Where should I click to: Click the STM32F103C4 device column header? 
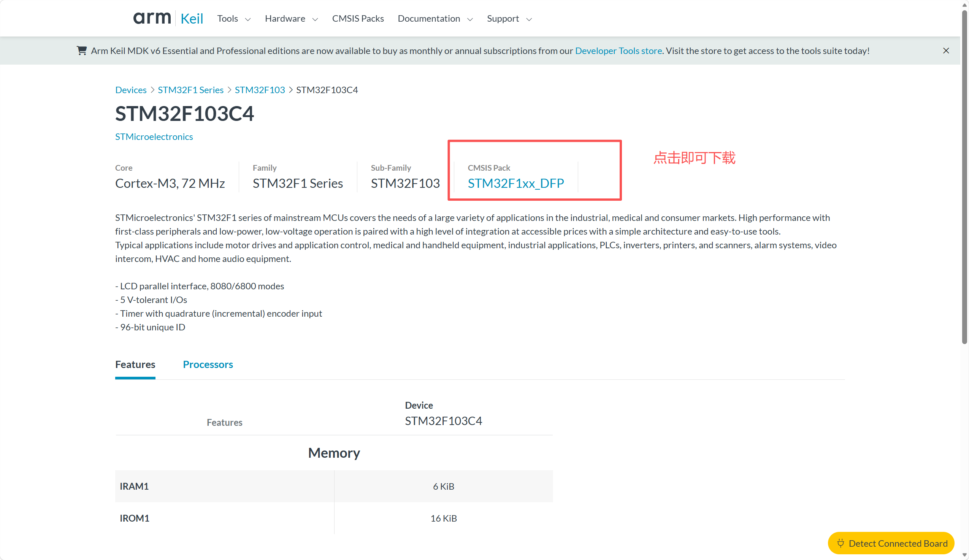point(443,421)
